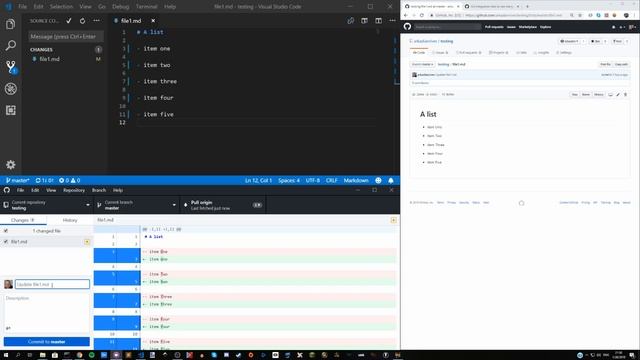
Task: Open editor more actions ellipsis menu
Action: pyautogui.click(x=392, y=20)
